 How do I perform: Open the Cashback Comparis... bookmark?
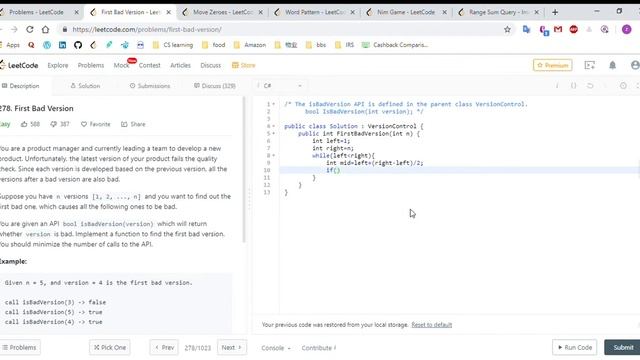395,45
